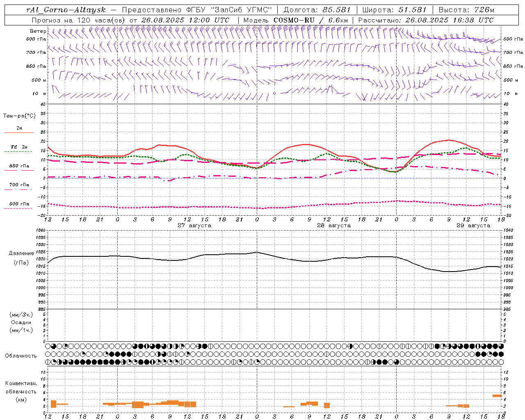
Task: Click the Ветер label of the wind panel
Action: pyautogui.click(x=38, y=31)
